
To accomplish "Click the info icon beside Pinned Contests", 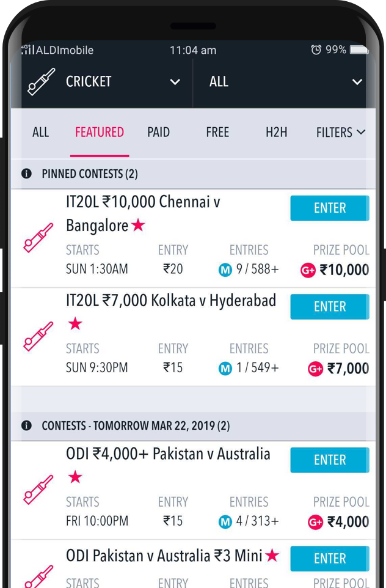I will [x=26, y=174].
